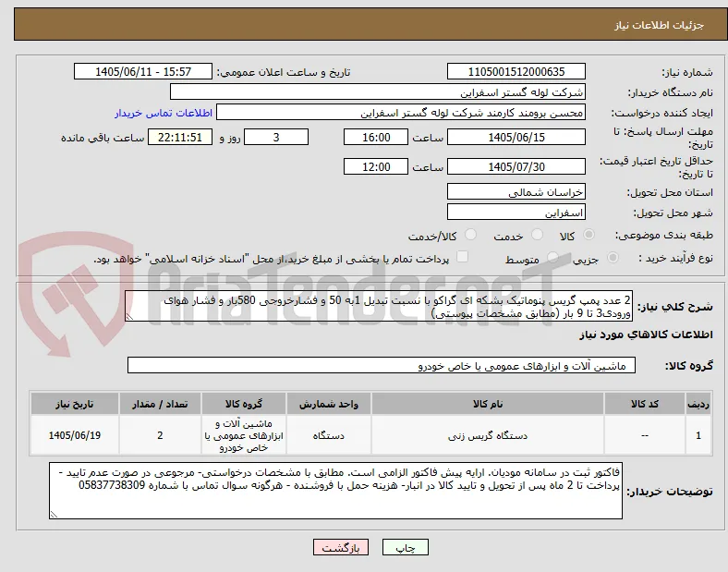The height and width of the screenshot is (572, 728).
Task: Click the اطلاعات کالاهای مورد نیاز section heading
Action: point(646,335)
